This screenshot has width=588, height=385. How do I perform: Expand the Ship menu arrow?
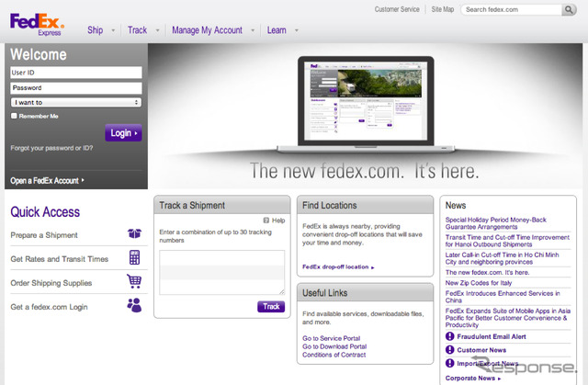(x=113, y=30)
